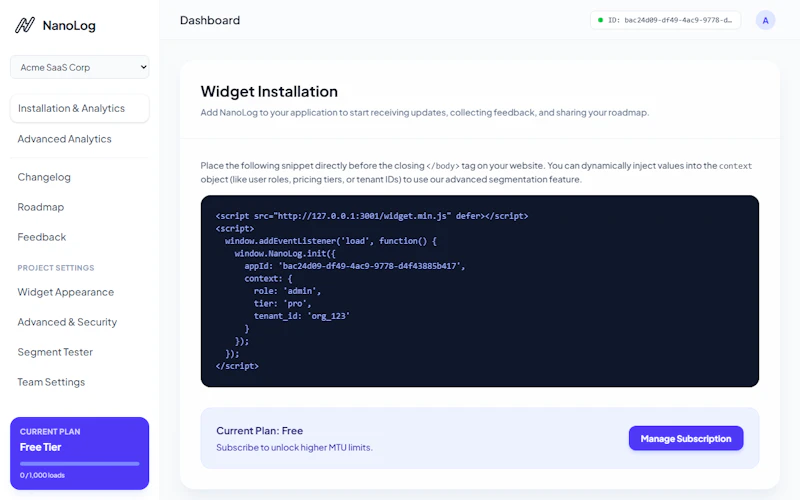Screen dimensions: 800x500
Task: Click the tier: 'pro' line
Action: pyautogui.click(x=282, y=304)
